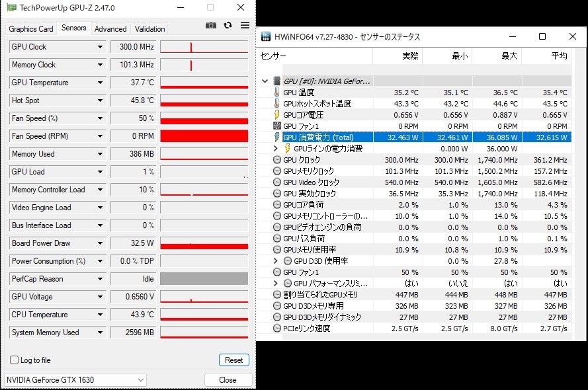Open the Memory Used sensor dropdown
The image size is (588, 390).
pyautogui.click(x=100, y=154)
